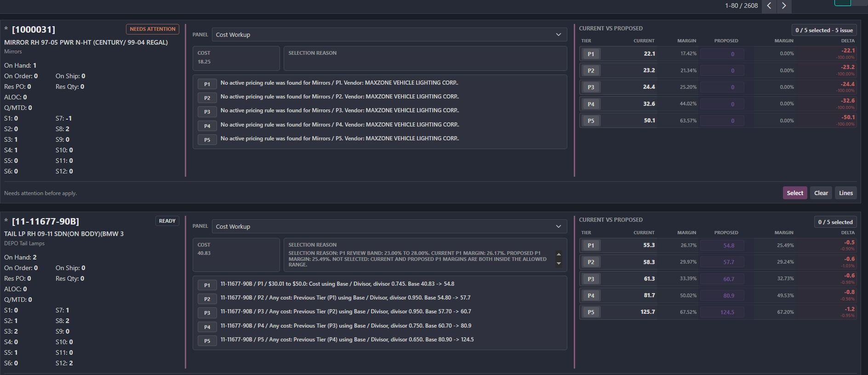Click the selection reason scroll-down arrow
The image size is (868, 375).
559,264
